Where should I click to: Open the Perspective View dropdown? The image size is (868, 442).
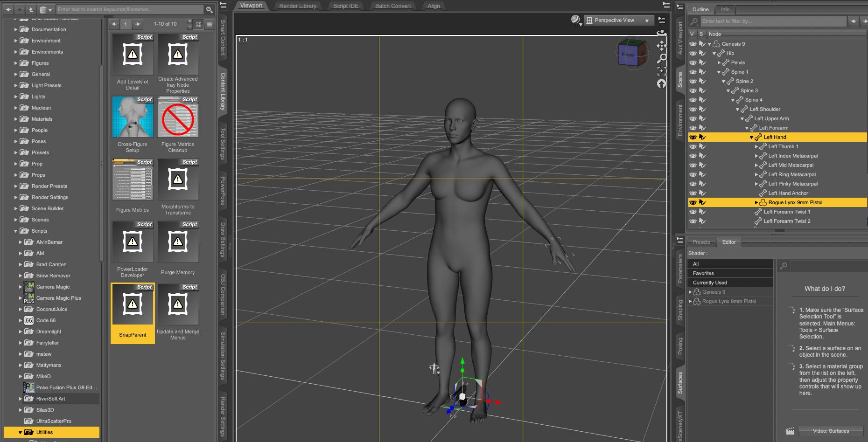click(618, 21)
